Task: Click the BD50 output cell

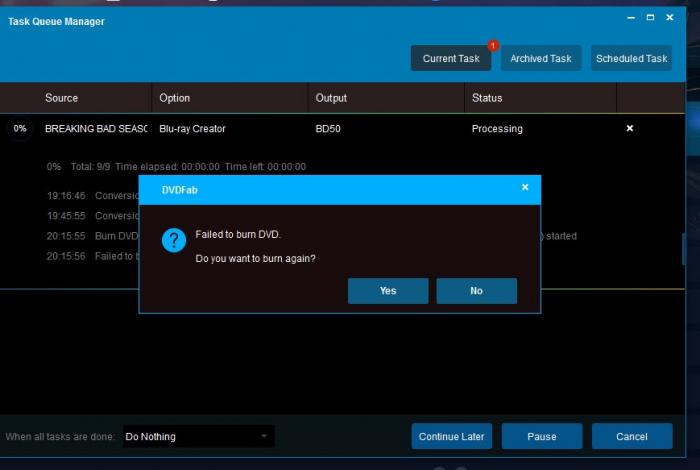Action: 328,129
